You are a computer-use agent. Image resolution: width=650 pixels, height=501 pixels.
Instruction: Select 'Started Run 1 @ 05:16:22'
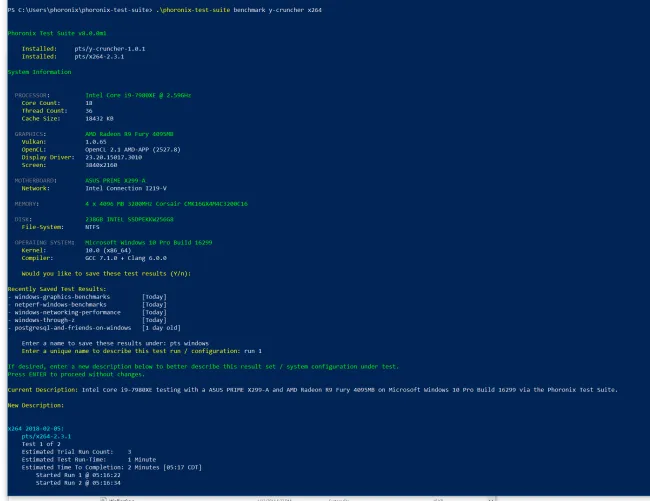(78, 475)
